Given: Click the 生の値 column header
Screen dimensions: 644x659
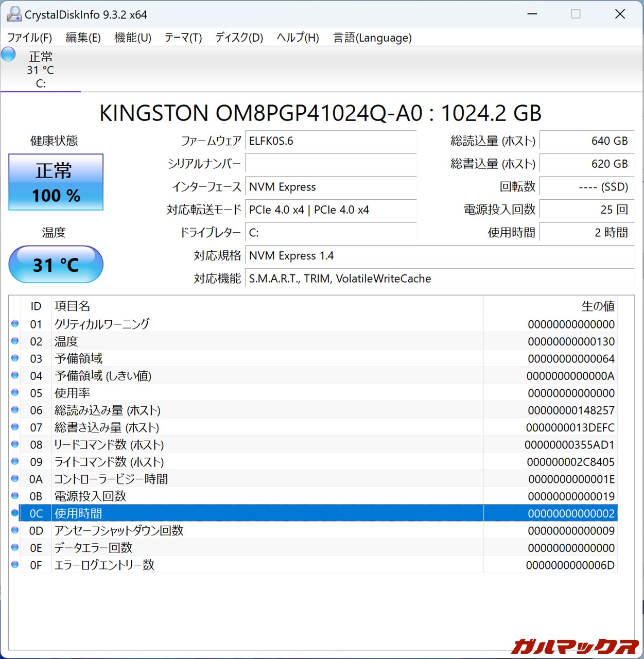Looking at the screenshot, I should (x=597, y=306).
